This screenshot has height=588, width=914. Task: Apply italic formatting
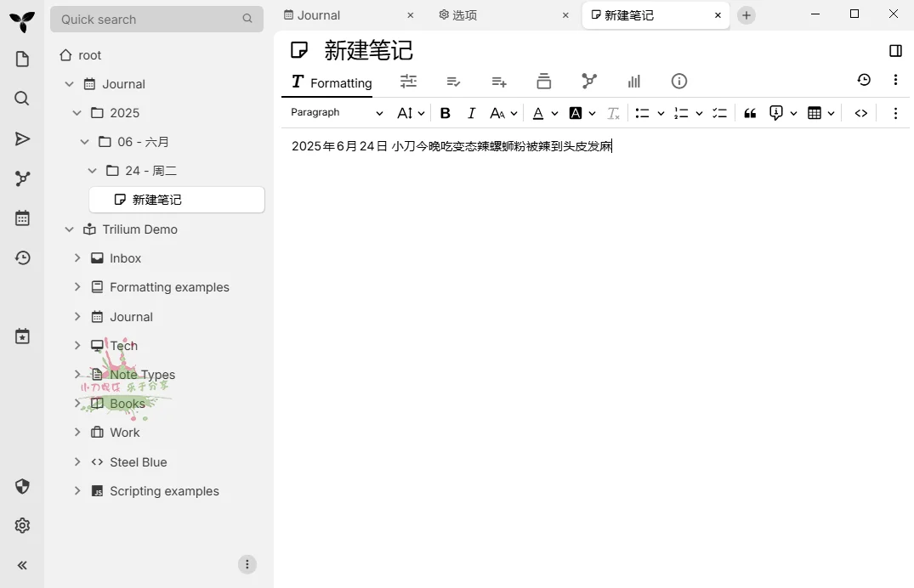pos(471,112)
